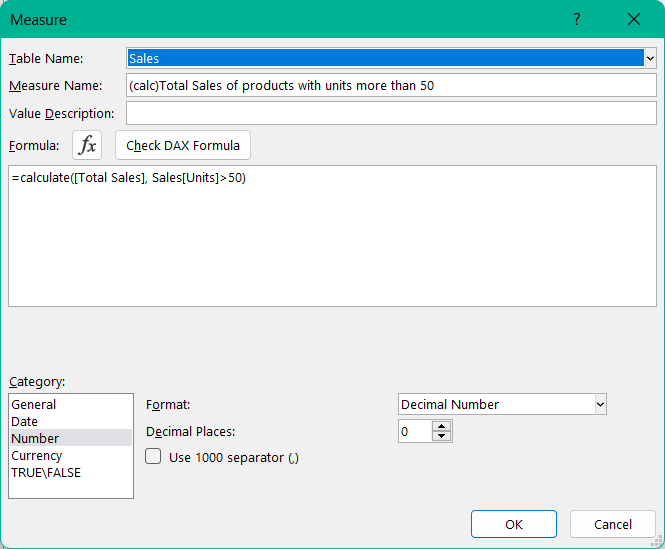The image size is (665, 549).
Task: Enable the Use 1000 separator checkbox
Action: click(154, 457)
